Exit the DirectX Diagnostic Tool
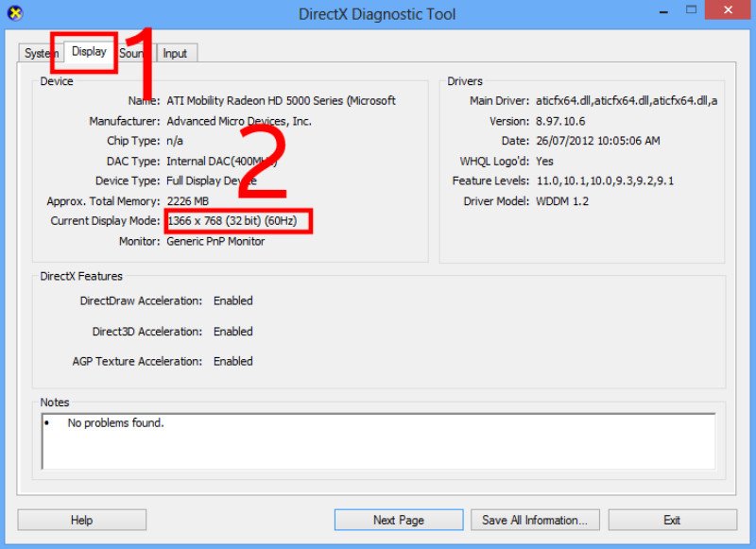Screen dimensions: 756x549 pos(673,519)
